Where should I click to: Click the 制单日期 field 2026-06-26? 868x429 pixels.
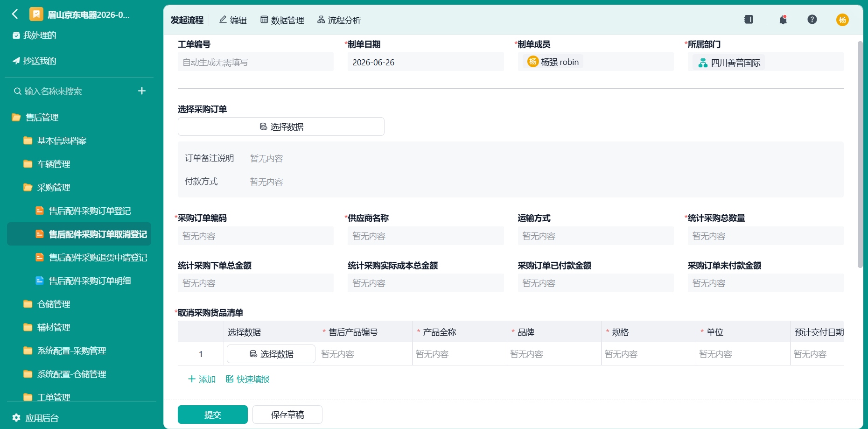pyautogui.click(x=426, y=62)
